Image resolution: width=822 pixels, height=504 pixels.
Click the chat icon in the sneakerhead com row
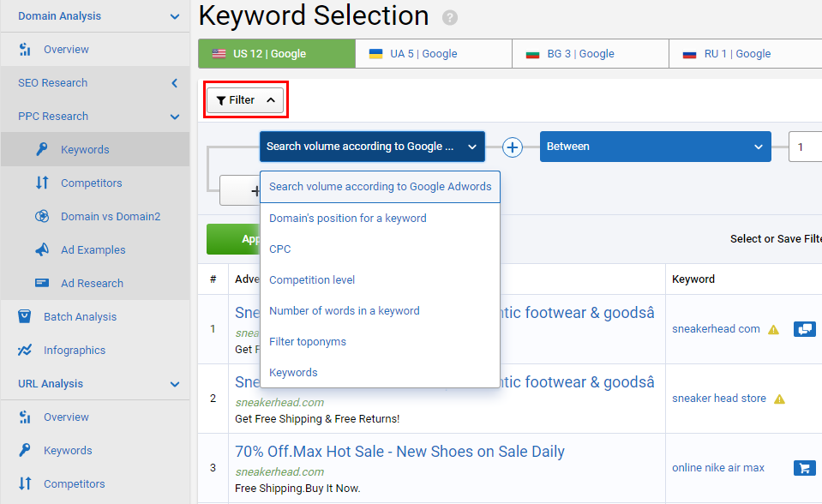click(805, 329)
